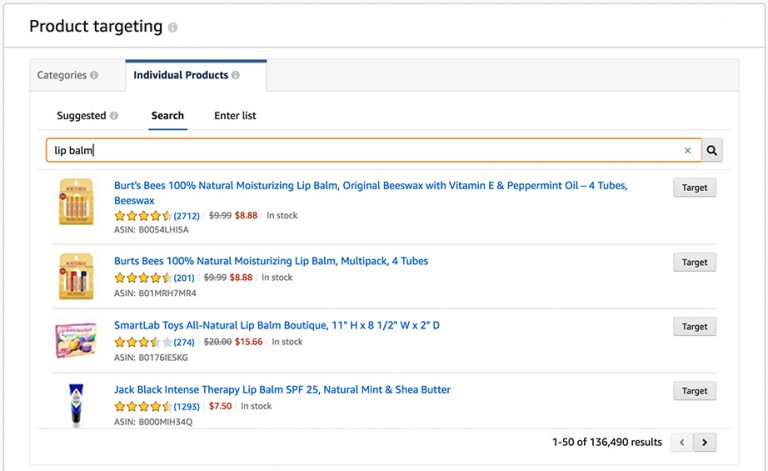Click info icon beside Categories tab

click(x=94, y=75)
